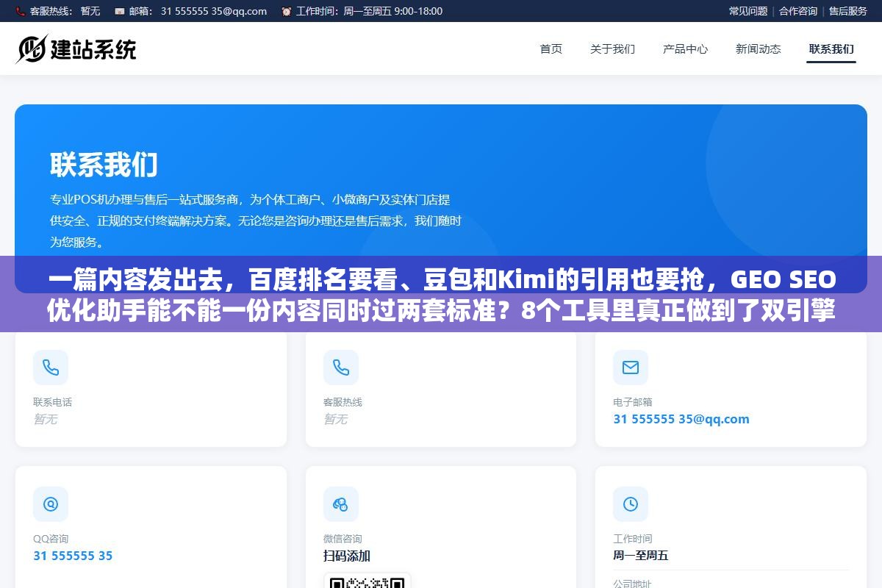
Task: Click the 联系电话 label
Action: click(x=52, y=402)
